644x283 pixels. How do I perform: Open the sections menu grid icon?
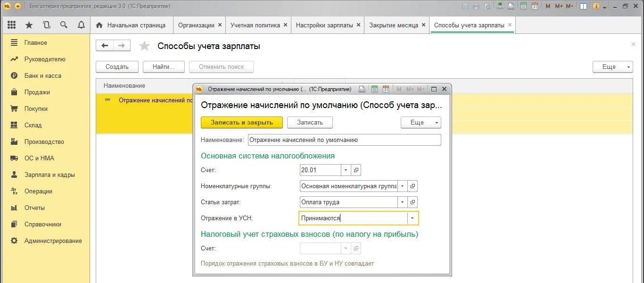[12, 25]
